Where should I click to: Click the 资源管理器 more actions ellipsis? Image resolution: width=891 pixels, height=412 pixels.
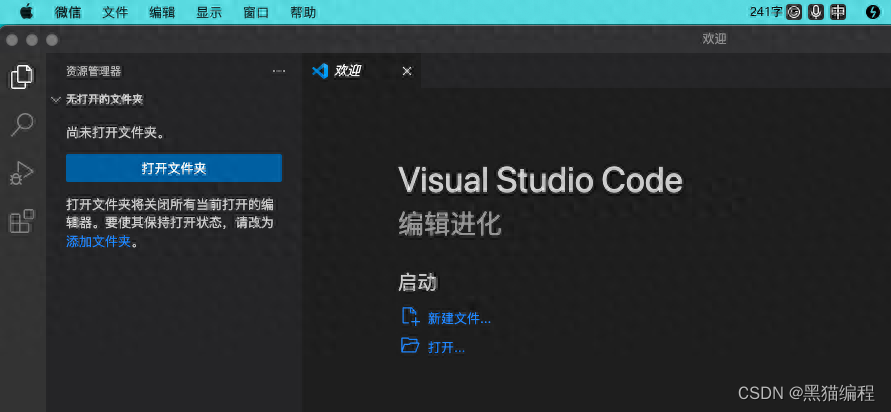point(278,71)
